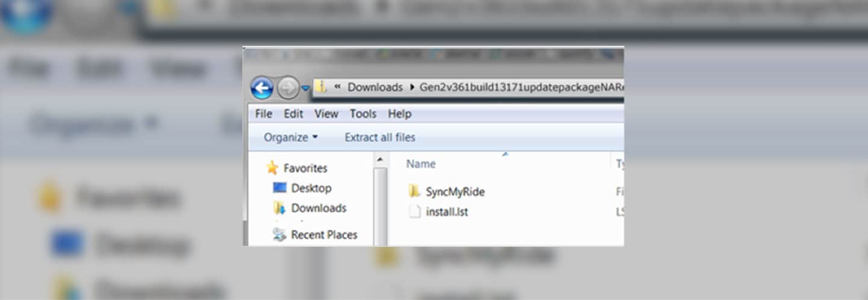Click the Downloads folder icon in sidebar
The height and width of the screenshot is (300, 868).
pyautogui.click(x=280, y=208)
